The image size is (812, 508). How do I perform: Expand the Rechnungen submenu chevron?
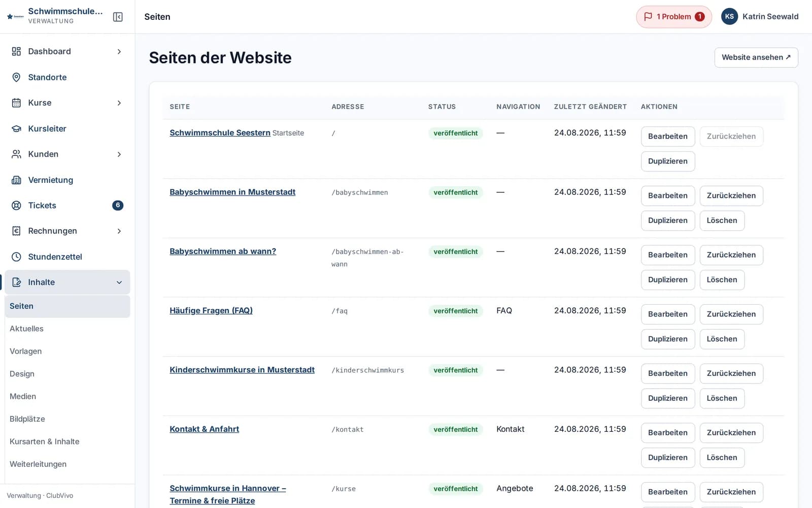click(119, 231)
